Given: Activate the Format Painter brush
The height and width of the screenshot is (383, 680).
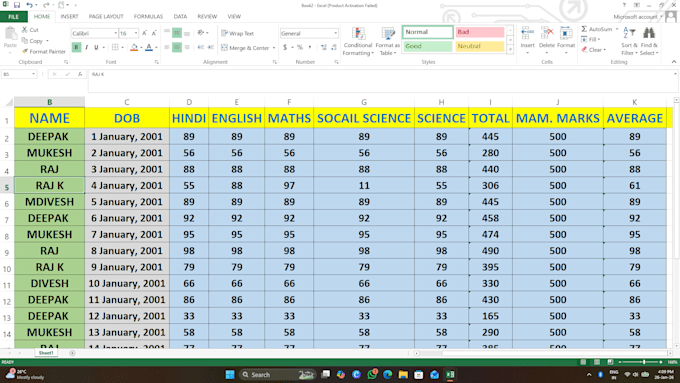Looking at the screenshot, I should [x=25, y=51].
